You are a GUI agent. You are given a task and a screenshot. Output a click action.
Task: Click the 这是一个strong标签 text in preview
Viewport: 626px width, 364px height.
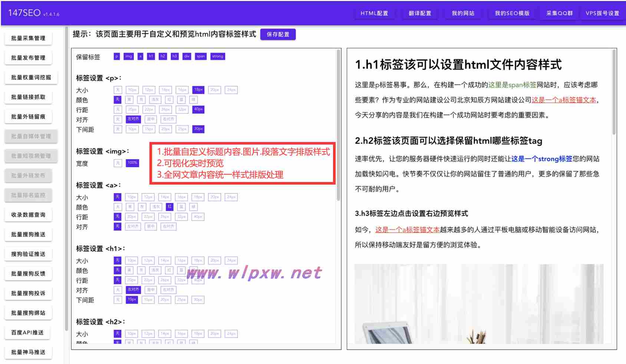click(542, 159)
